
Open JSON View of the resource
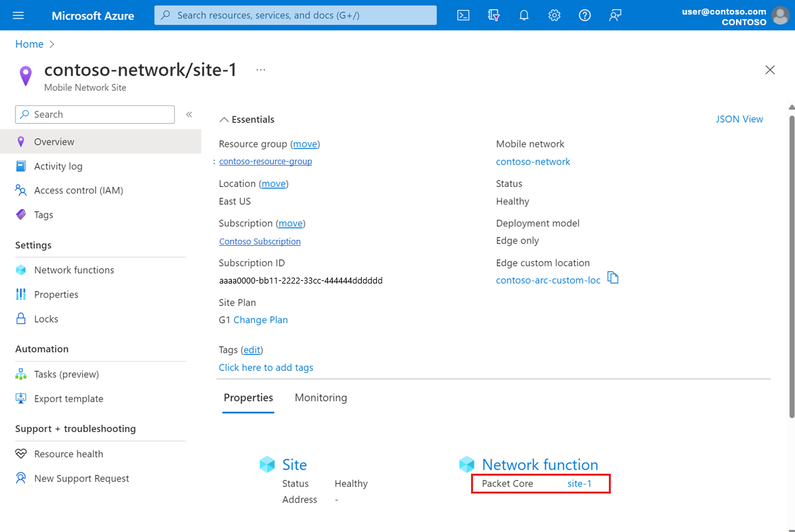739,119
